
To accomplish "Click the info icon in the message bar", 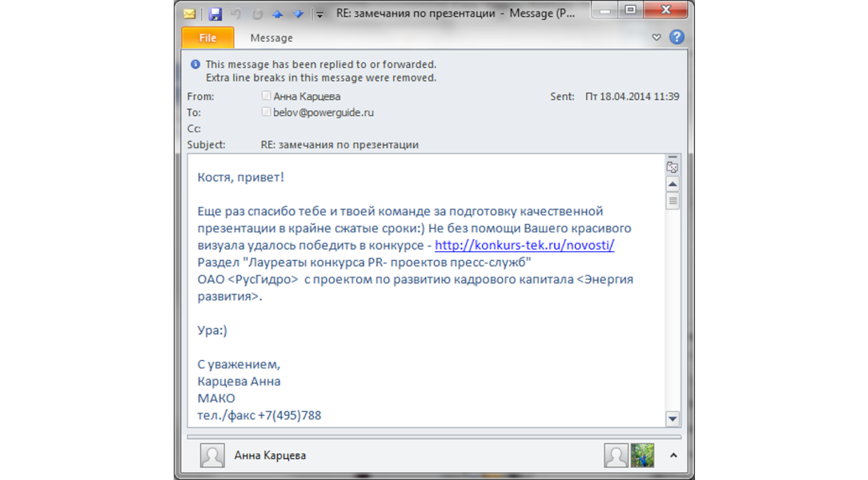I will click(195, 64).
